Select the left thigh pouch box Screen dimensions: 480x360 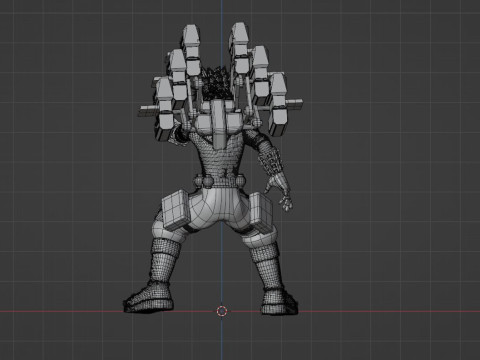177,210
